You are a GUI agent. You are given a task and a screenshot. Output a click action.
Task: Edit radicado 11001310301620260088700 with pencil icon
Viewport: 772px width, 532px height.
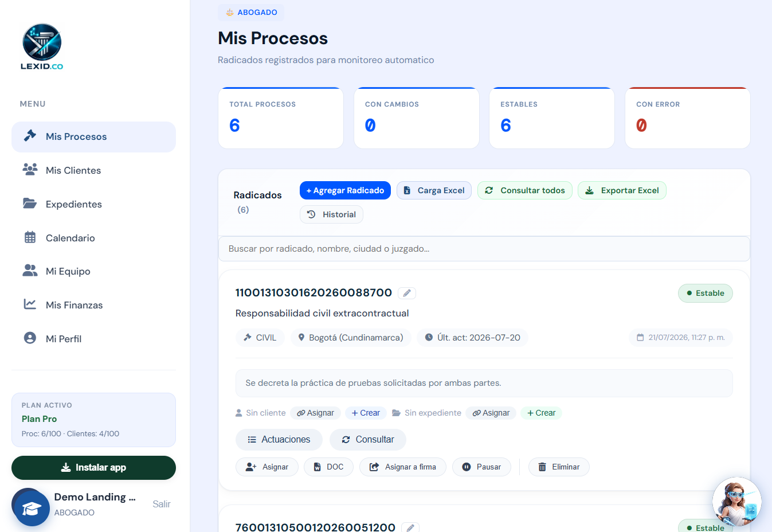point(407,293)
